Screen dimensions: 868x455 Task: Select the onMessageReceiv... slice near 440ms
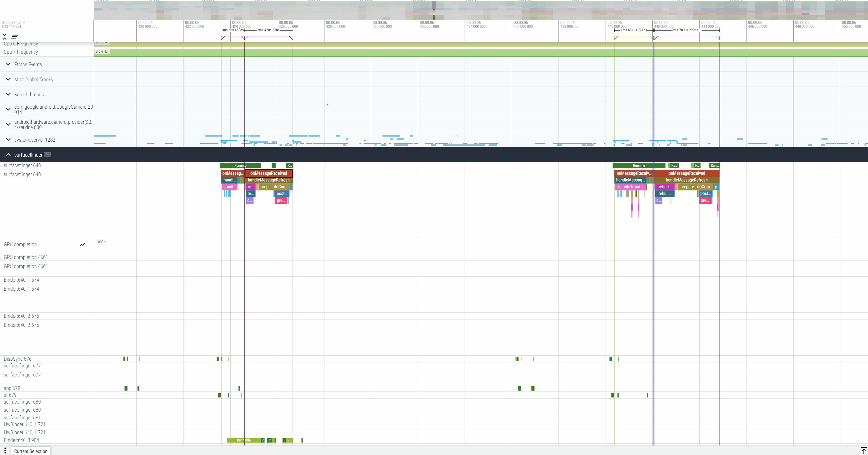tap(634, 173)
